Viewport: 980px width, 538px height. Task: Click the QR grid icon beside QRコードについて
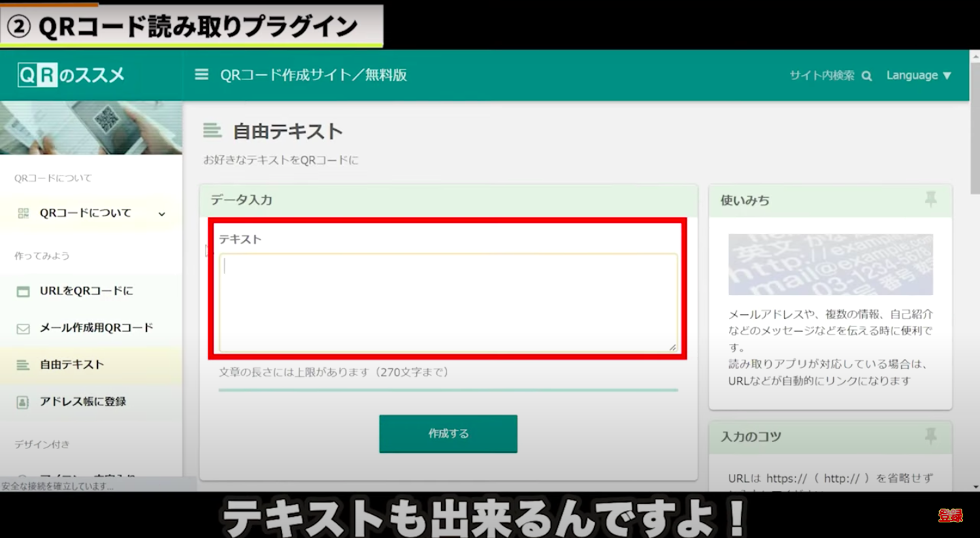coord(23,214)
